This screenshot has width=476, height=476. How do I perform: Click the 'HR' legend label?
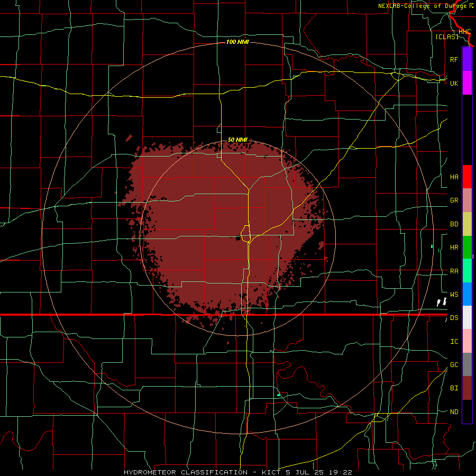(x=454, y=248)
